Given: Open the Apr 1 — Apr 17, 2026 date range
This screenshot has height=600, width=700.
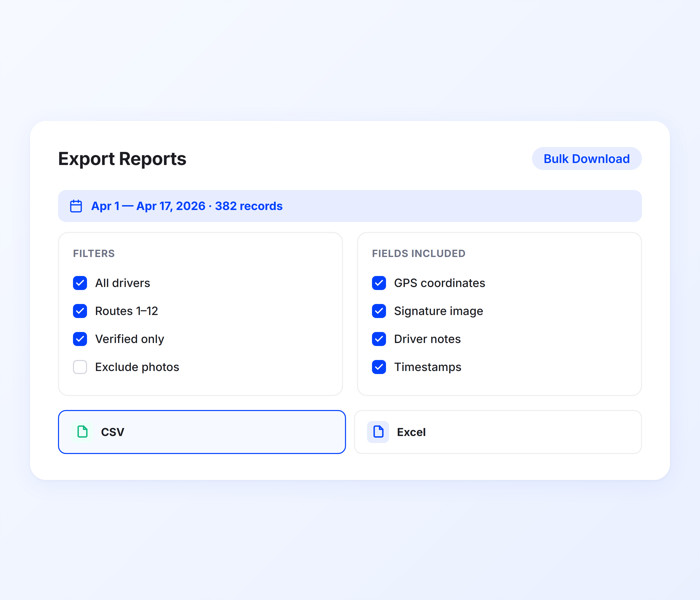Looking at the screenshot, I should pos(350,206).
